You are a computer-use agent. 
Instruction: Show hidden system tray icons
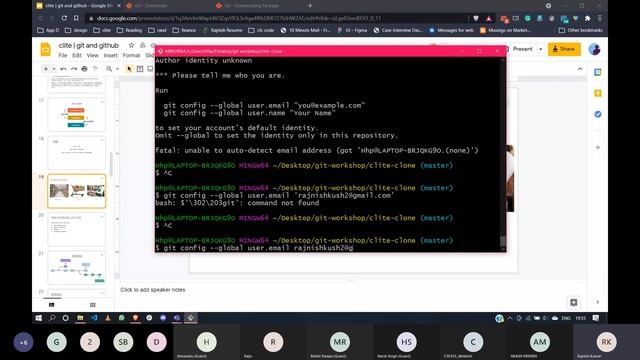click(509, 318)
